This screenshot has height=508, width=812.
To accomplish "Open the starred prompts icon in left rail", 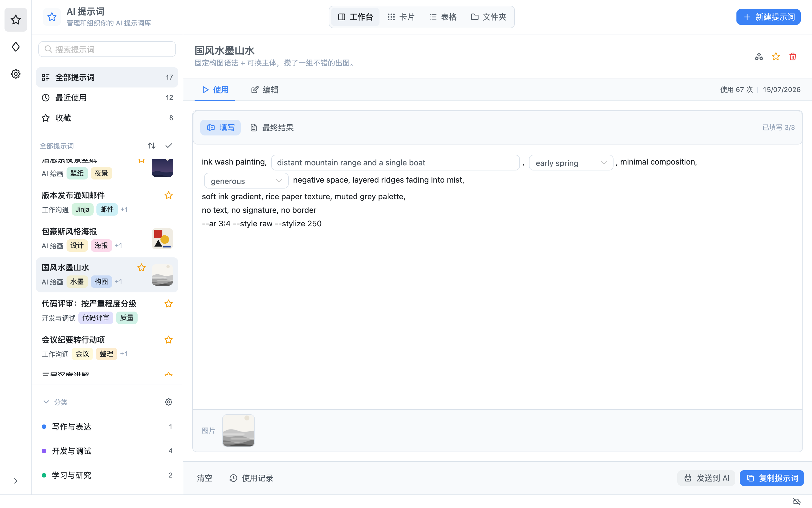I will coord(16,20).
